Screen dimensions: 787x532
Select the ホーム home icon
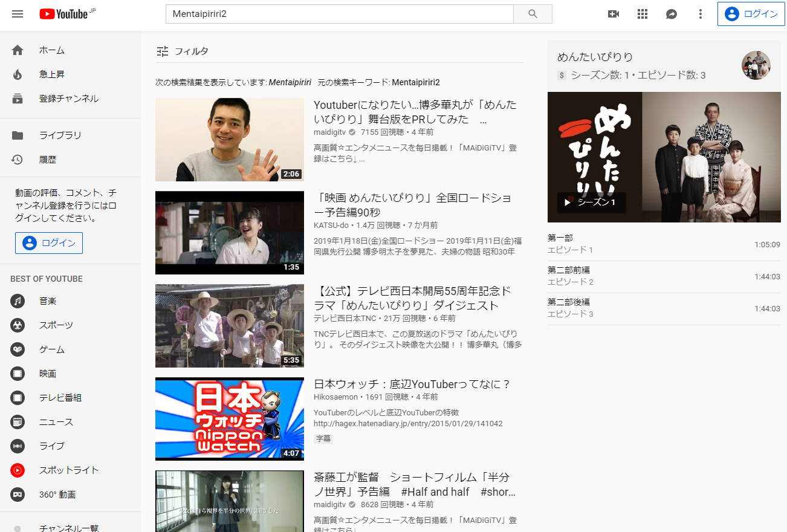click(x=18, y=50)
